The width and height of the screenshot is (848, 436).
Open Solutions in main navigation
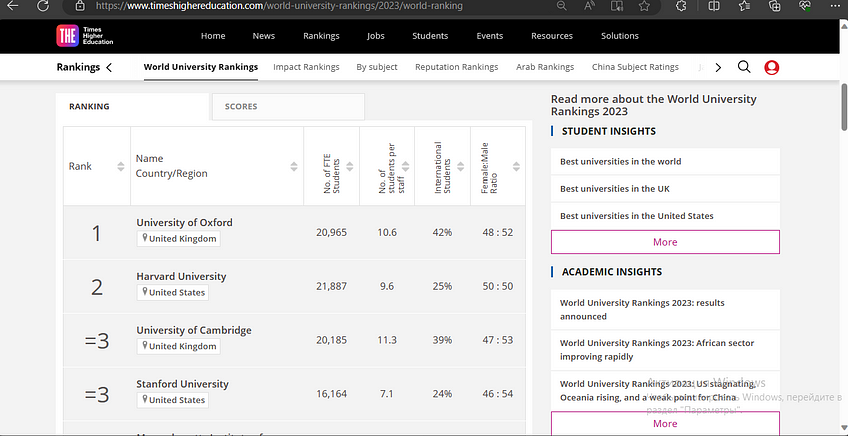pyautogui.click(x=620, y=36)
